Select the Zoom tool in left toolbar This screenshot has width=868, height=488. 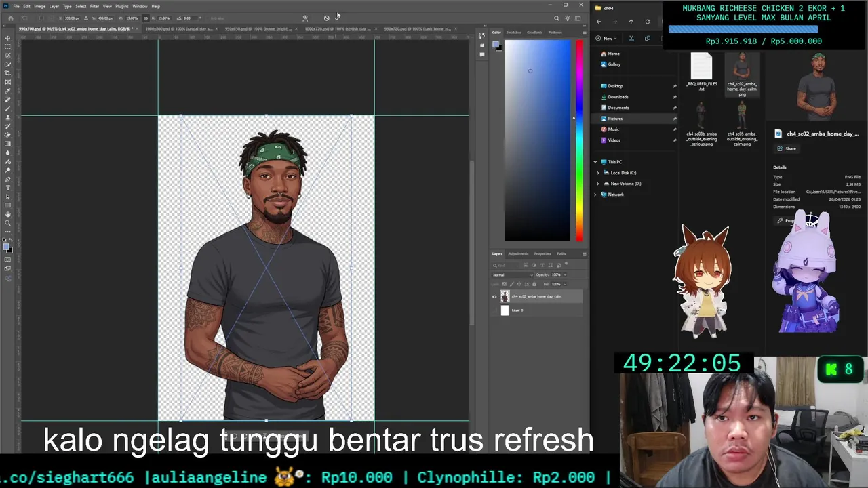click(x=8, y=223)
